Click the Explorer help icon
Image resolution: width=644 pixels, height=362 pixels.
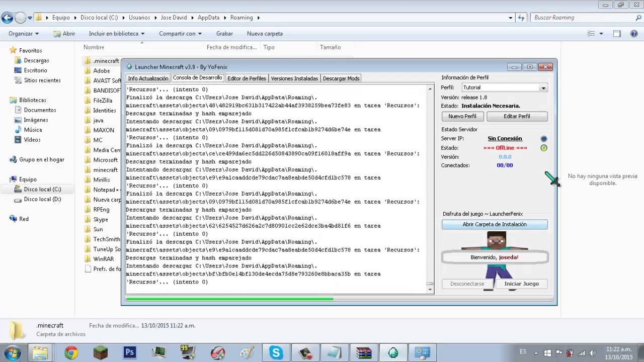pos(634,34)
